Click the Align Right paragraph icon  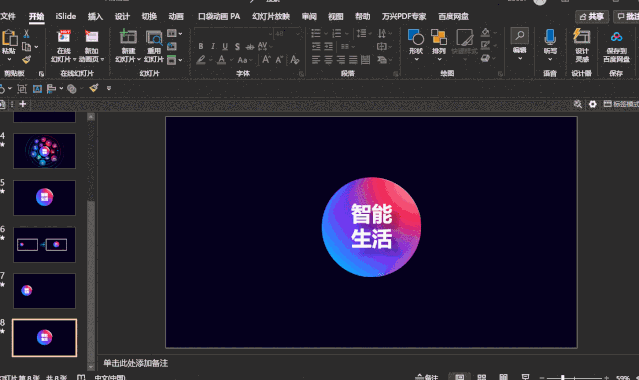(x=341, y=60)
